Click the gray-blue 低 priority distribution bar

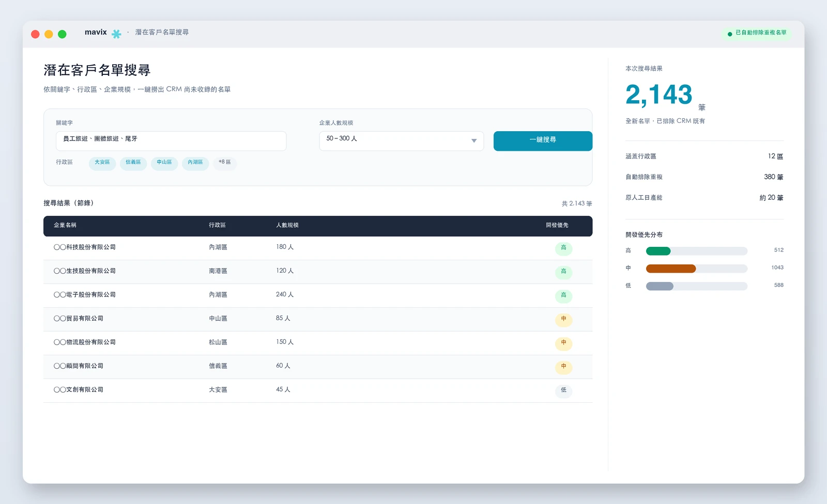click(660, 286)
